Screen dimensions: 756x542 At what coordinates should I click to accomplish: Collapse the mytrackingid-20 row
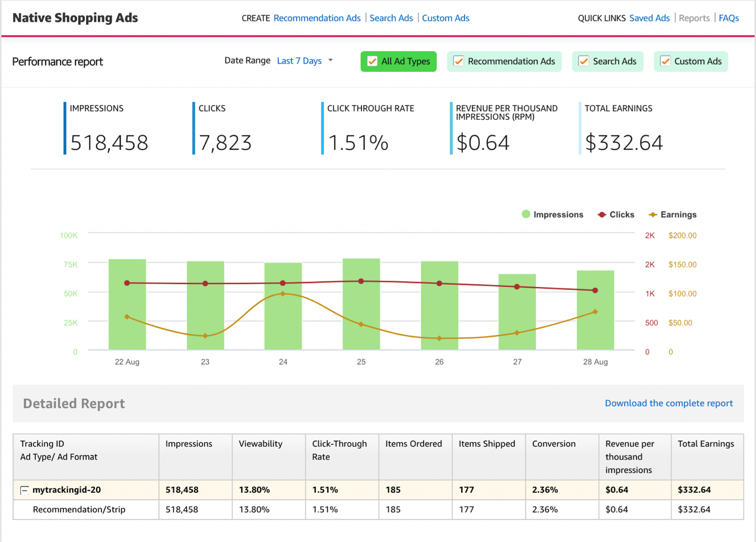coord(24,490)
